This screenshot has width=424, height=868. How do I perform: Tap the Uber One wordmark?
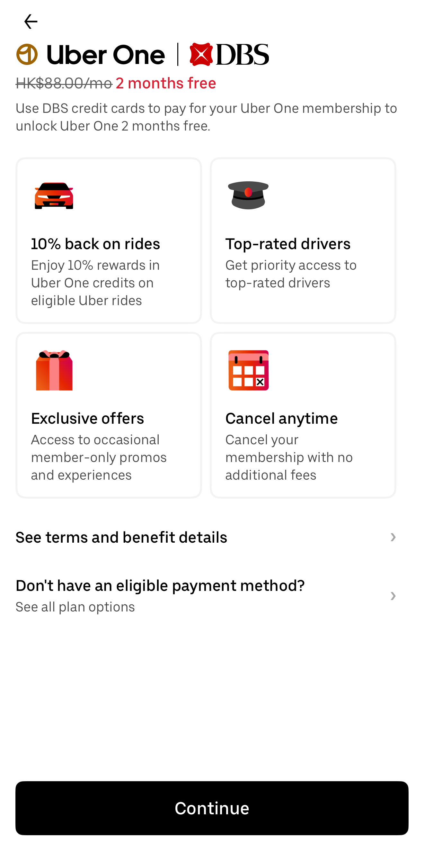coord(106,55)
